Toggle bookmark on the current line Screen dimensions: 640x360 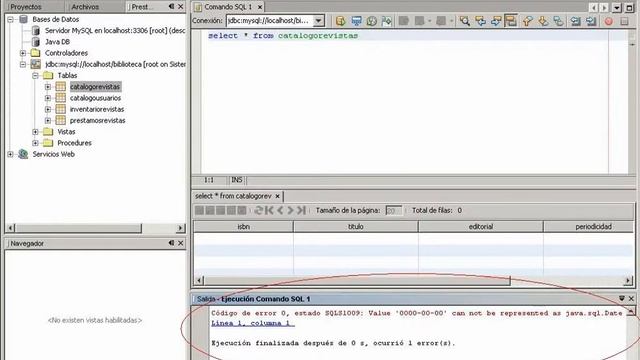pyautogui.click(x=558, y=21)
